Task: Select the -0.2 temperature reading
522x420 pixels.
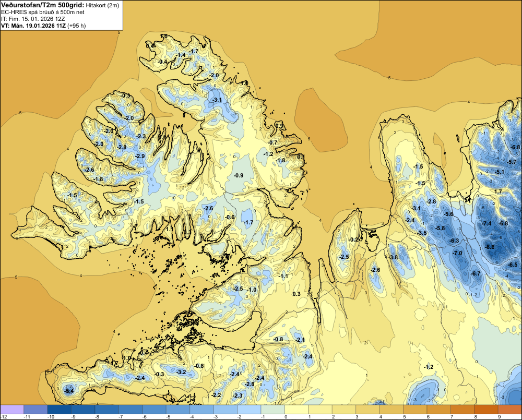Action: click(x=353, y=239)
